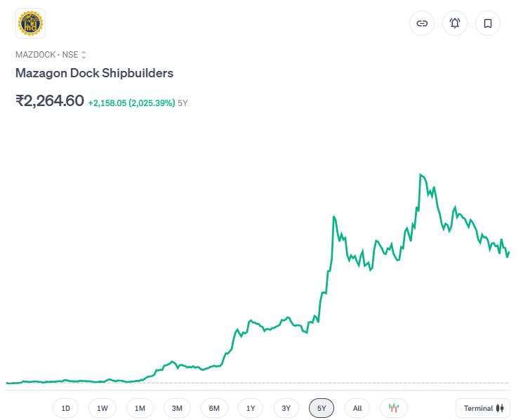Switch chart to 6M range
Screen dimensions: 523x420
(214, 408)
